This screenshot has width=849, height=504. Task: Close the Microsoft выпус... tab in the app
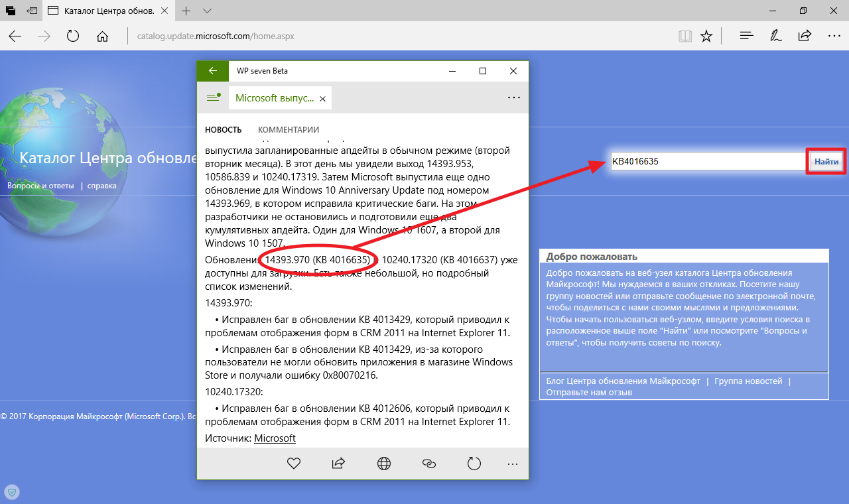pyautogui.click(x=322, y=98)
